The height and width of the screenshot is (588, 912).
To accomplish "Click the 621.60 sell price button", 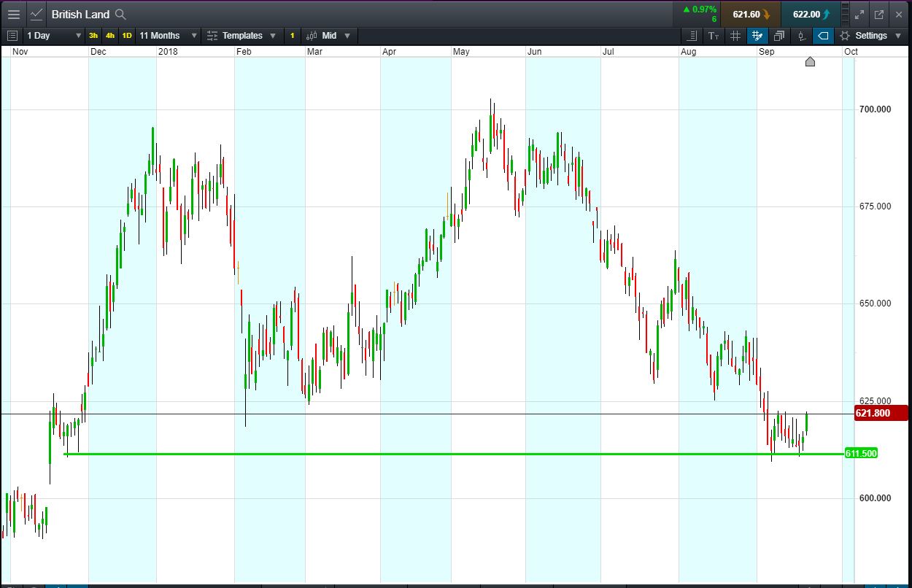I will coord(750,14).
